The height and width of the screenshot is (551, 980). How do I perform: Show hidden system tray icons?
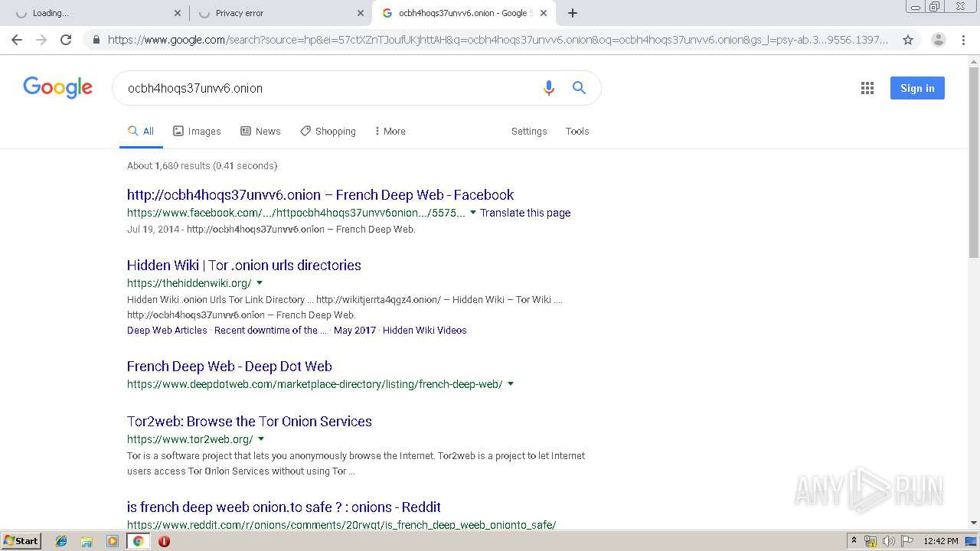coord(854,541)
